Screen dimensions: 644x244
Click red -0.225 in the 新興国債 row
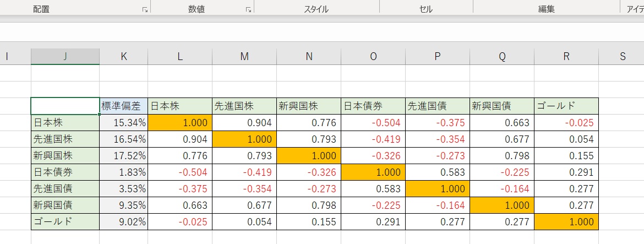373,205
